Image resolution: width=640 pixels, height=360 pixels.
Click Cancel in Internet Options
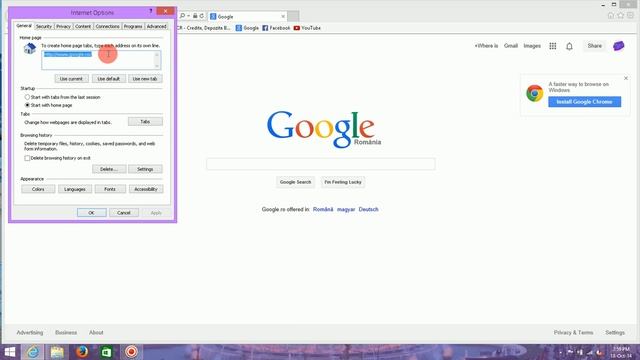click(124, 213)
